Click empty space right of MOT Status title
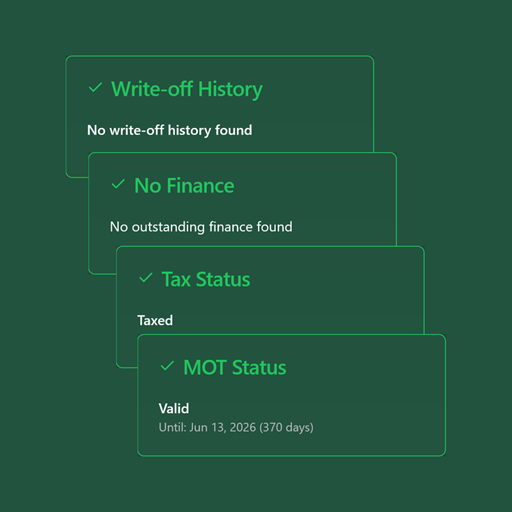Viewport: 512px width, 512px height. (363, 368)
